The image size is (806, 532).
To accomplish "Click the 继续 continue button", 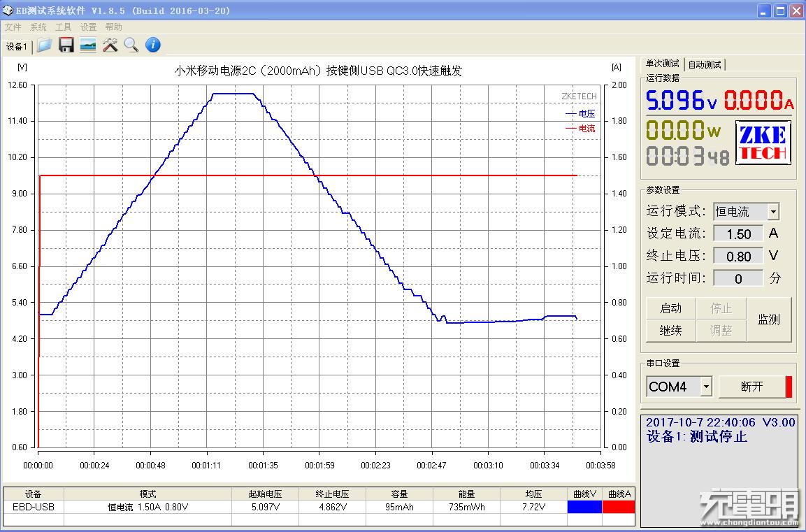I will [671, 331].
